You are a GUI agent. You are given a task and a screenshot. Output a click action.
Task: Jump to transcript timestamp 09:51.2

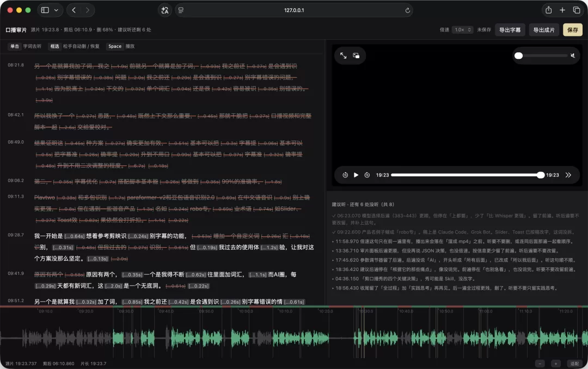[x=16, y=301]
